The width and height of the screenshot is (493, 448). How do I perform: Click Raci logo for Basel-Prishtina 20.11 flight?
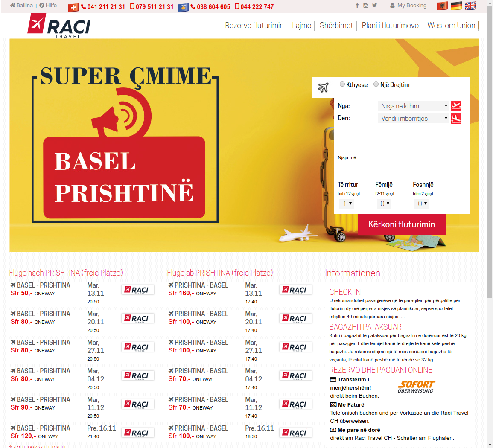[138, 318]
